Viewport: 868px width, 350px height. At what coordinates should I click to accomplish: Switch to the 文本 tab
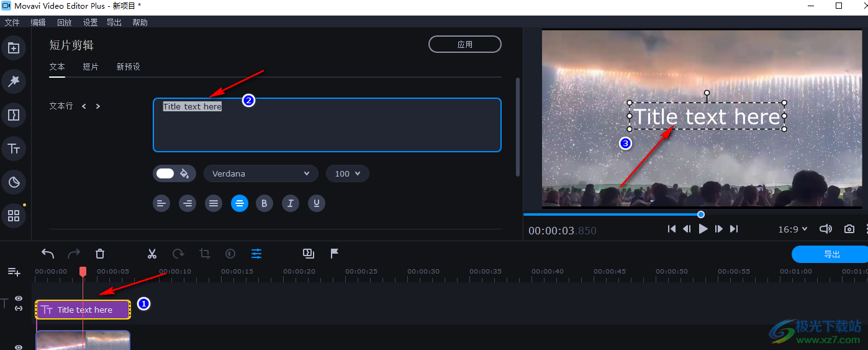(x=57, y=67)
